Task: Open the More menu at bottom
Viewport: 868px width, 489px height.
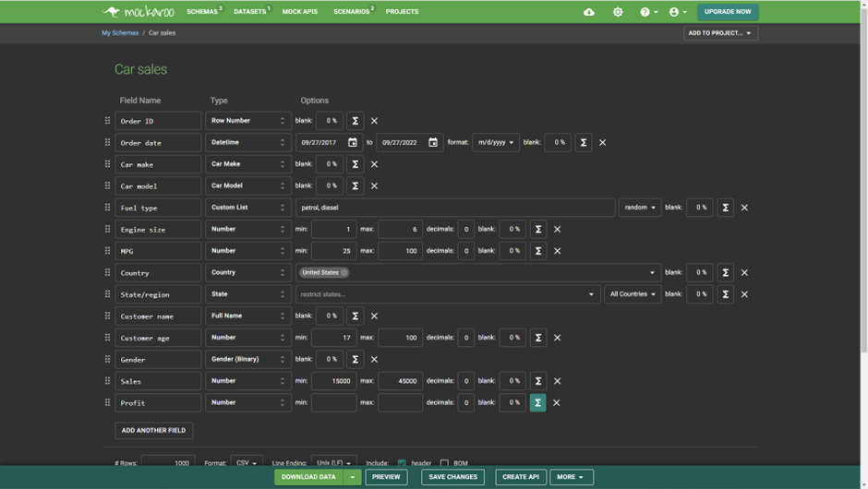Action: [572, 477]
